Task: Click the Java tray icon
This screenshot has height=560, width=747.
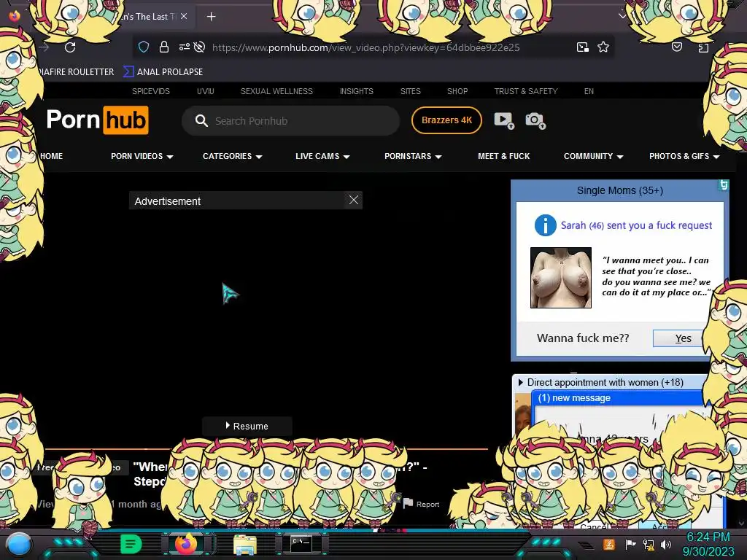Action: pos(609,544)
